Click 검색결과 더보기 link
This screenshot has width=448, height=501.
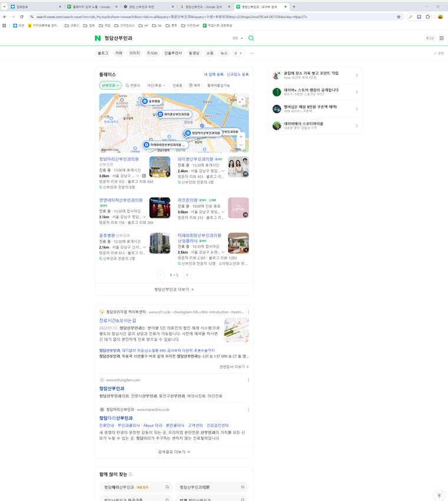174,452
